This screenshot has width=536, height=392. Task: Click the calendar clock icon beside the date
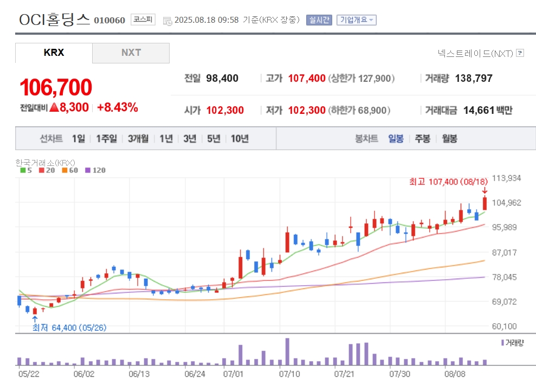[x=167, y=21]
